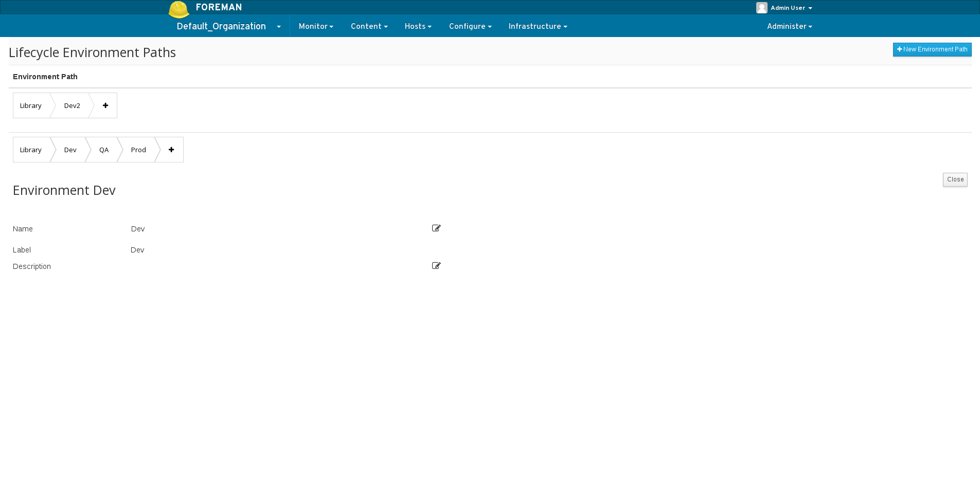
Task: Open the Content menu
Action: [x=369, y=26]
